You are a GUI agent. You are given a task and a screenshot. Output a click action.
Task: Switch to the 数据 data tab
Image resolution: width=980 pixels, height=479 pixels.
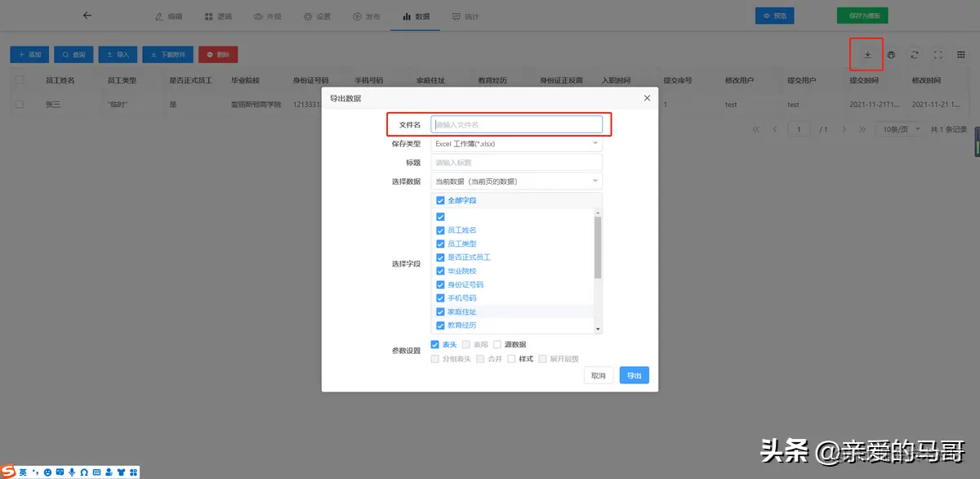415,15
